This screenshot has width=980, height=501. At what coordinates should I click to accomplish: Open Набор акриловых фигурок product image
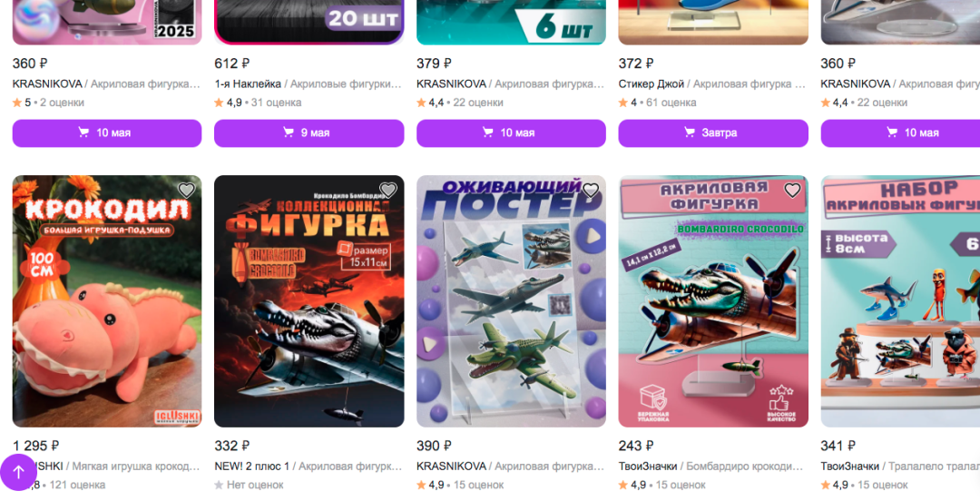point(900,301)
